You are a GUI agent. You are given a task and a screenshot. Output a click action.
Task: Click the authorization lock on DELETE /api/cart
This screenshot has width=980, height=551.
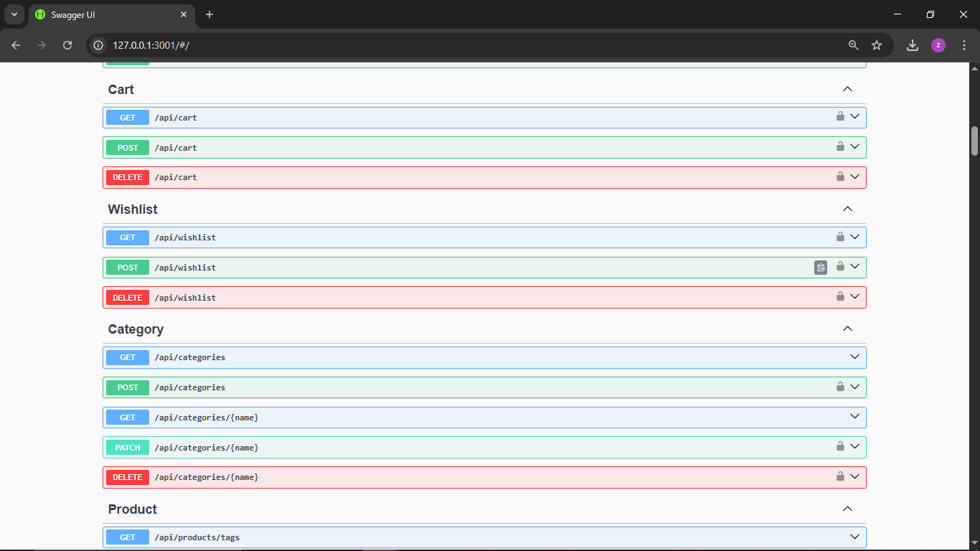(840, 176)
